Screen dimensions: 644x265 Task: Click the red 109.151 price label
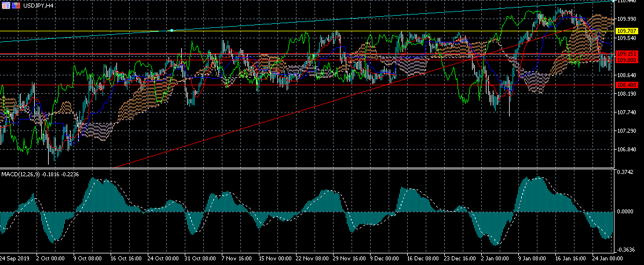pyautogui.click(x=627, y=54)
